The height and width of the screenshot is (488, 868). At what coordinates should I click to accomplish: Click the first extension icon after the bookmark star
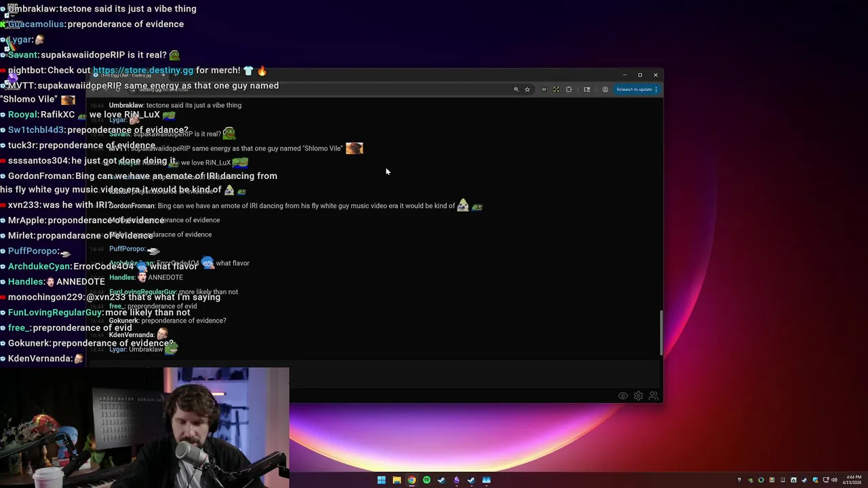pyautogui.click(x=544, y=89)
